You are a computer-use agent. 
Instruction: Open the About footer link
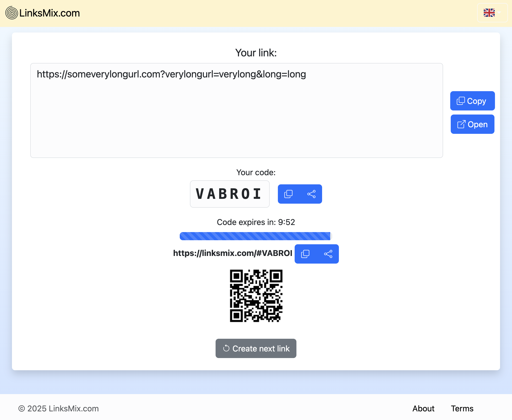(x=423, y=409)
